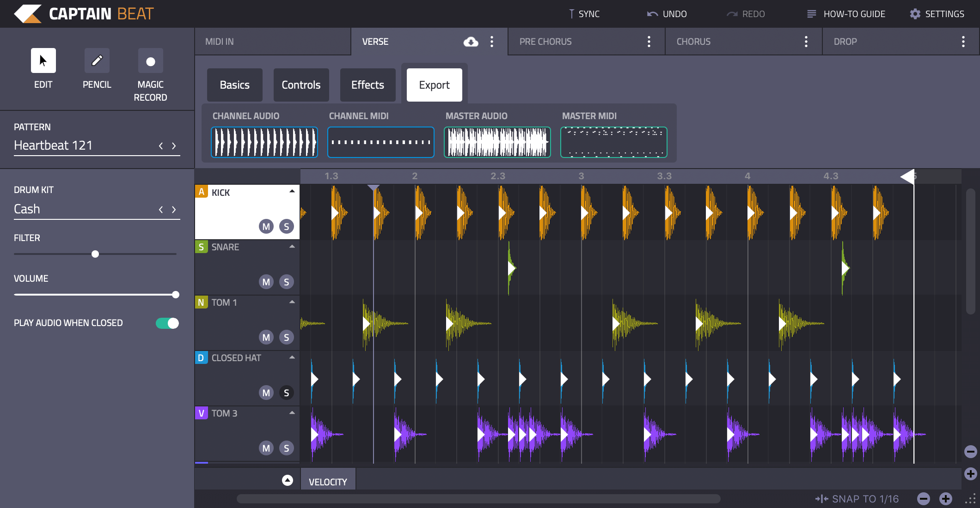Solo the Tom 3 channel
Image resolution: width=980 pixels, height=508 pixels.
click(287, 448)
